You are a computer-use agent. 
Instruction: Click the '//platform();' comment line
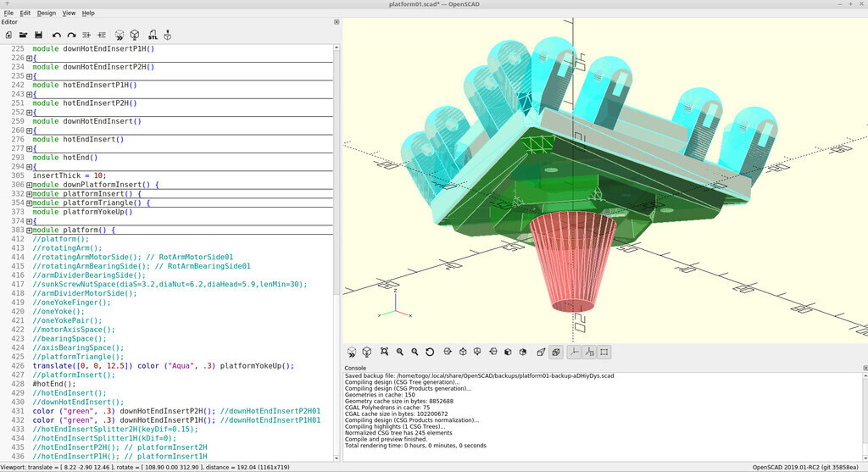[x=61, y=239]
